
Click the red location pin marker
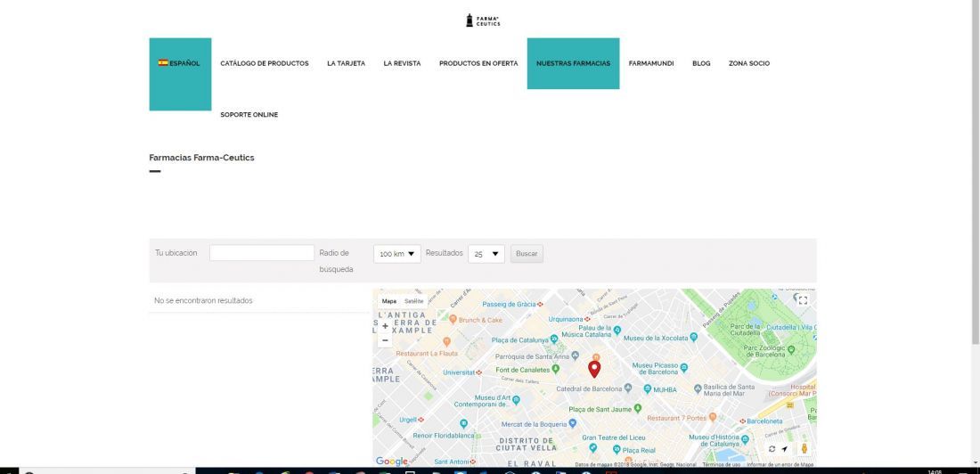click(594, 369)
